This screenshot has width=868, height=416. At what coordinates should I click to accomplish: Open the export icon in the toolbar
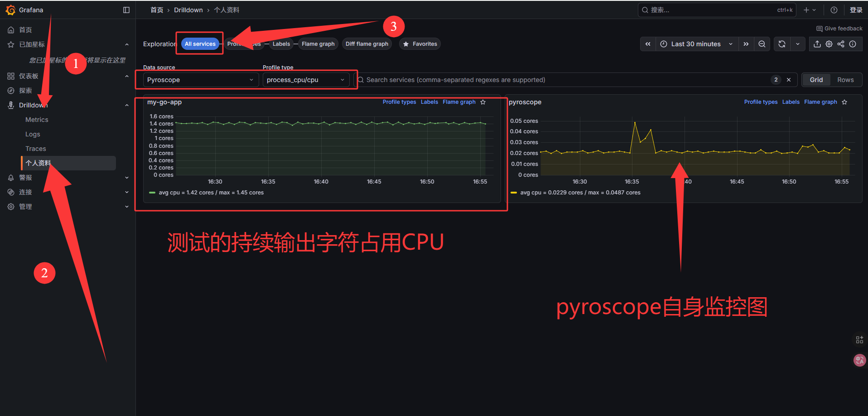(x=817, y=44)
